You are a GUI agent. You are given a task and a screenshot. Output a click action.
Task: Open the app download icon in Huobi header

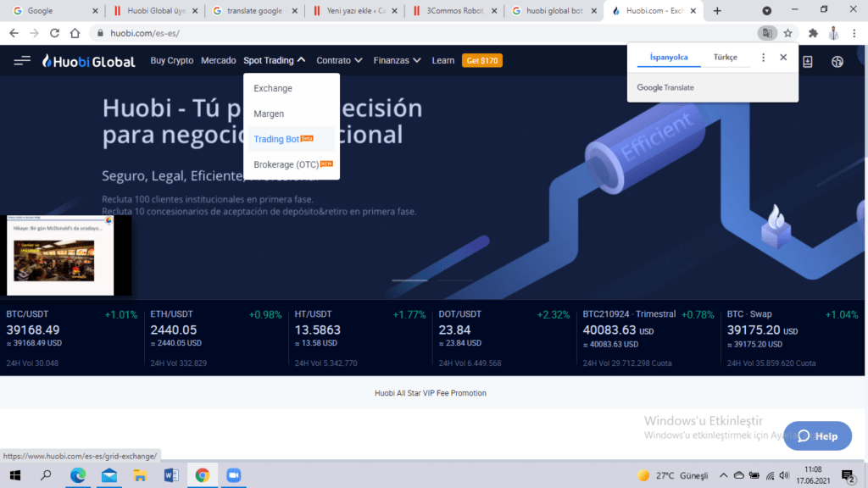tap(808, 61)
